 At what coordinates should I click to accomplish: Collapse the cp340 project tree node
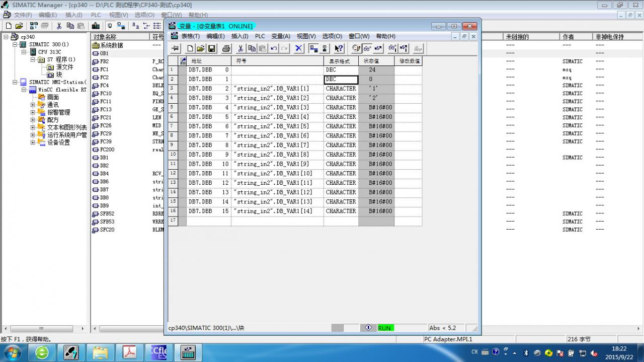click(x=6, y=37)
